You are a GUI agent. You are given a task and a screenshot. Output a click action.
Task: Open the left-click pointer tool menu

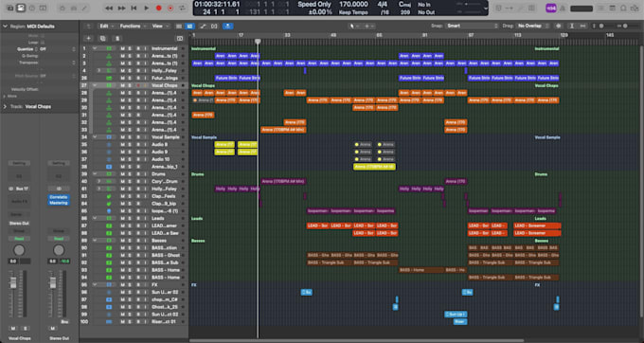[x=353, y=26]
